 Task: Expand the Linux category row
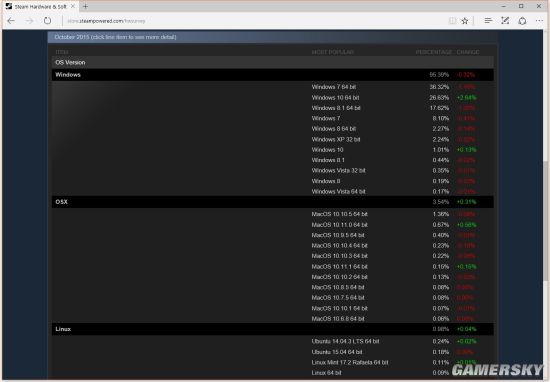pyautogui.click(x=273, y=329)
